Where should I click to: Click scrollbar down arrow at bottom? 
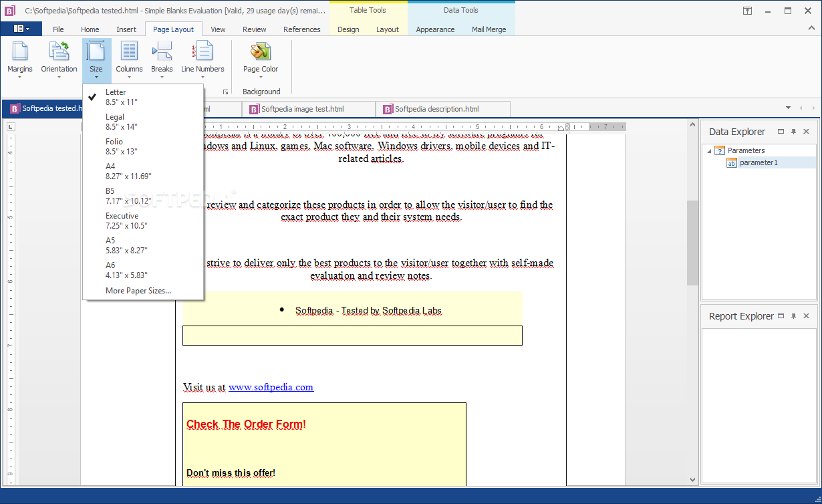coord(692,480)
